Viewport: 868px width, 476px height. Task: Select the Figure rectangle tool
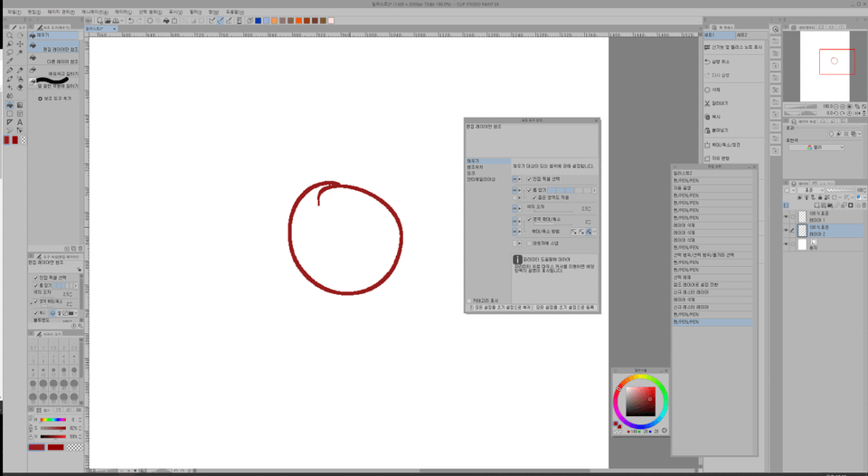pos(9,114)
